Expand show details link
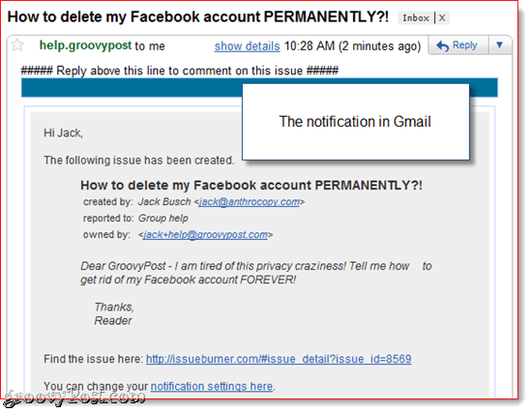 (x=247, y=45)
